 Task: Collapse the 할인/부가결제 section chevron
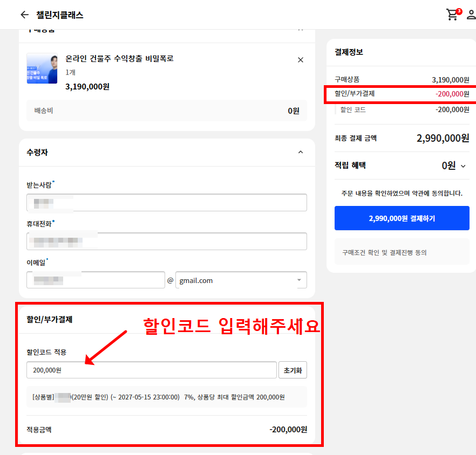coord(301,319)
